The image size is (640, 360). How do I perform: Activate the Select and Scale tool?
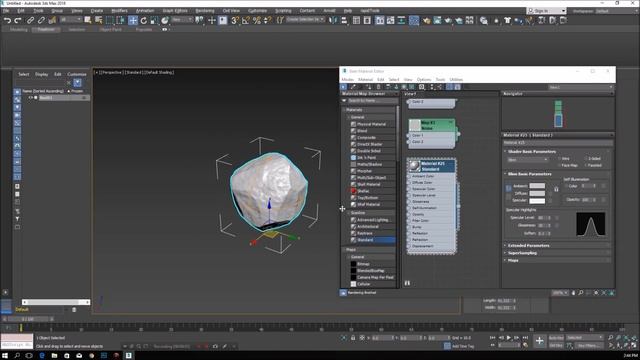[154, 20]
